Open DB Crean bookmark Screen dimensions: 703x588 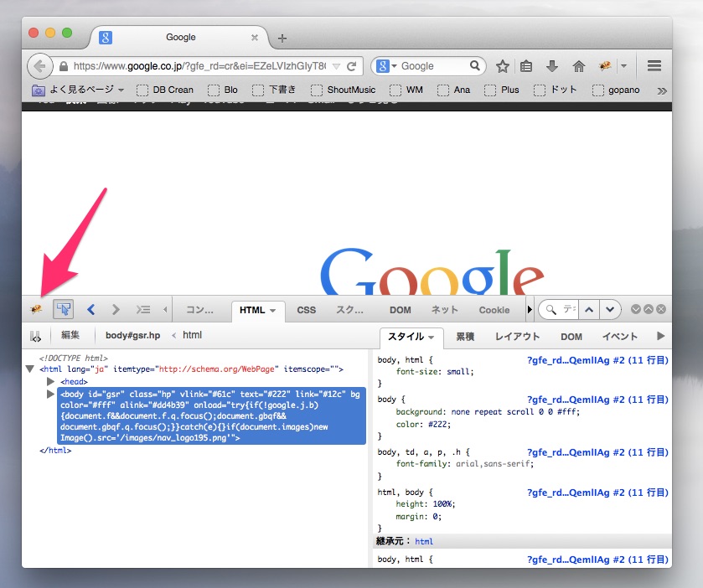[x=165, y=90]
